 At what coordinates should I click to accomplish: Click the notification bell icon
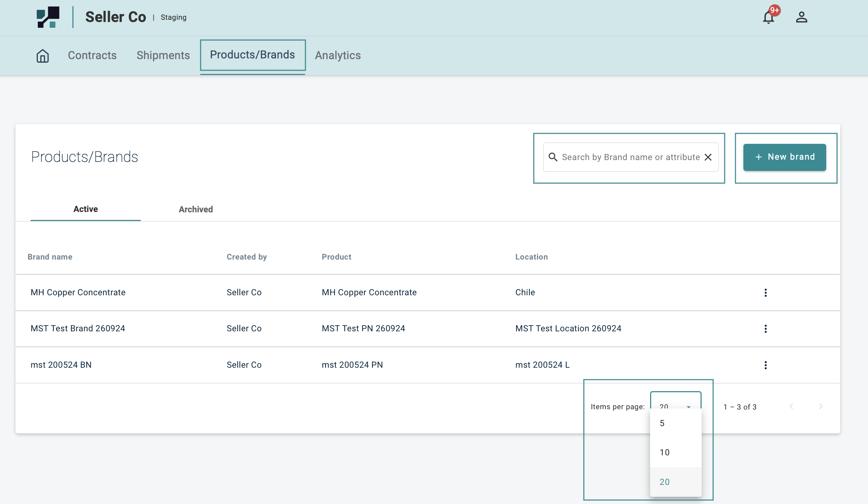click(x=768, y=17)
